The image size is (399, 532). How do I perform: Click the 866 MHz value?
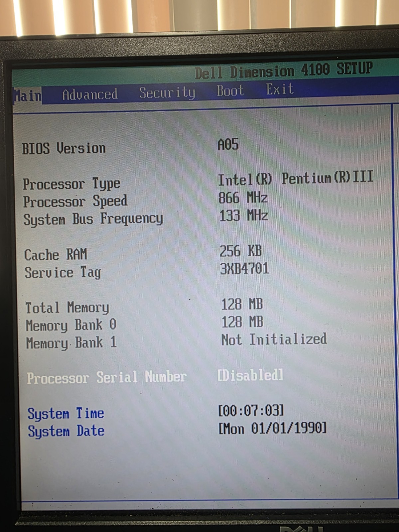pyautogui.click(x=243, y=198)
